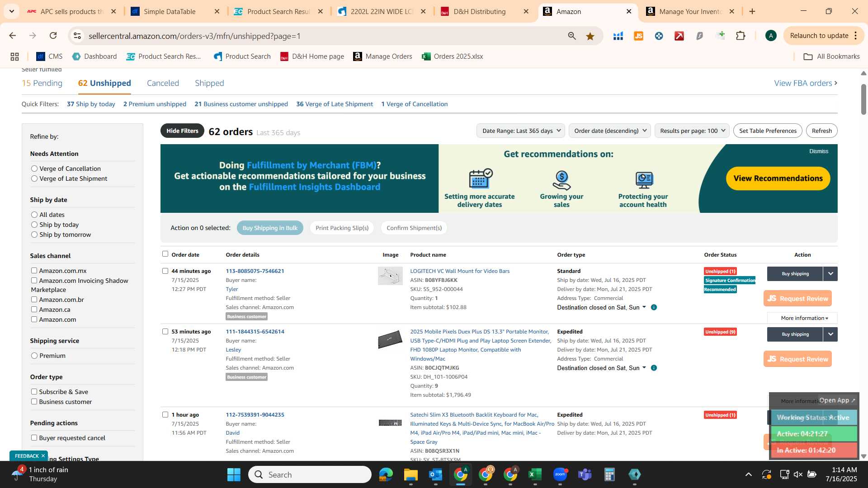The height and width of the screenshot is (488, 868).
Task: Select Verge of Late Shipment radio filter
Action: click(x=34, y=178)
